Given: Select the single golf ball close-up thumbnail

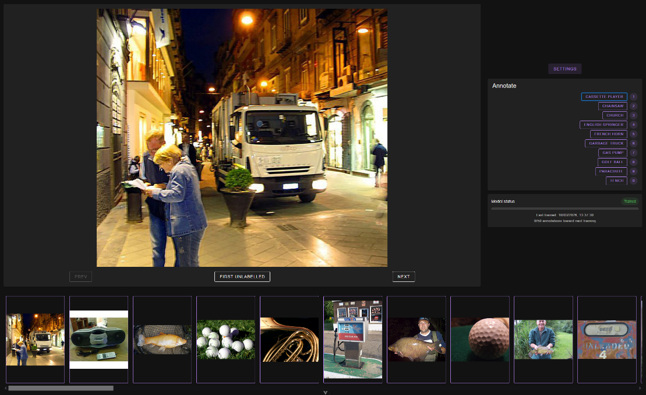Looking at the screenshot, I should pyautogui.click(x=480, y=339).
